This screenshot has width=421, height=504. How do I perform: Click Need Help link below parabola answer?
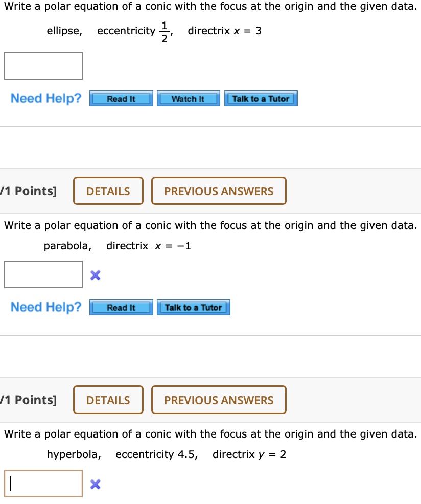(45, 307)
